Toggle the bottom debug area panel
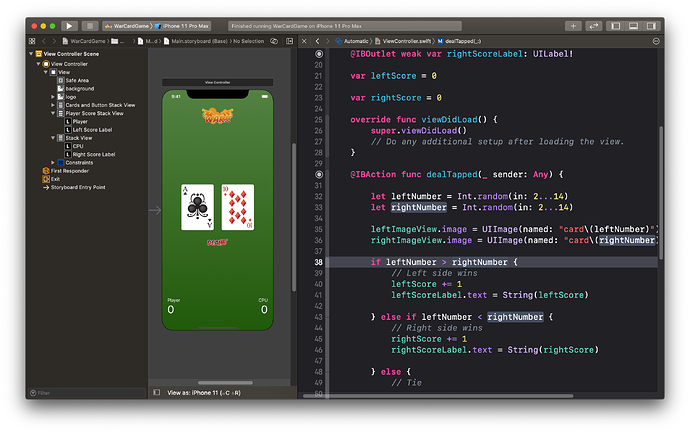This screenshot has height=432, width=690. [x=634, y=25]
